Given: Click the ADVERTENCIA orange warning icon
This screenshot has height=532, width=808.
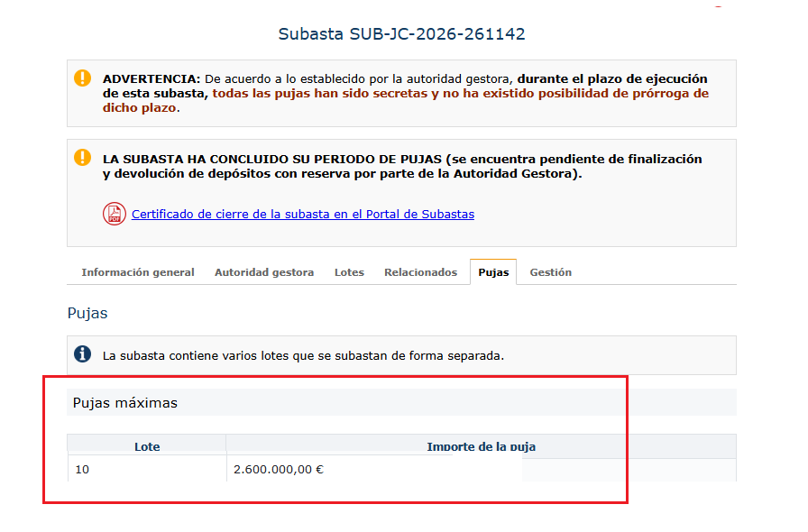Looking at the screenshot, I should (82, 78).
